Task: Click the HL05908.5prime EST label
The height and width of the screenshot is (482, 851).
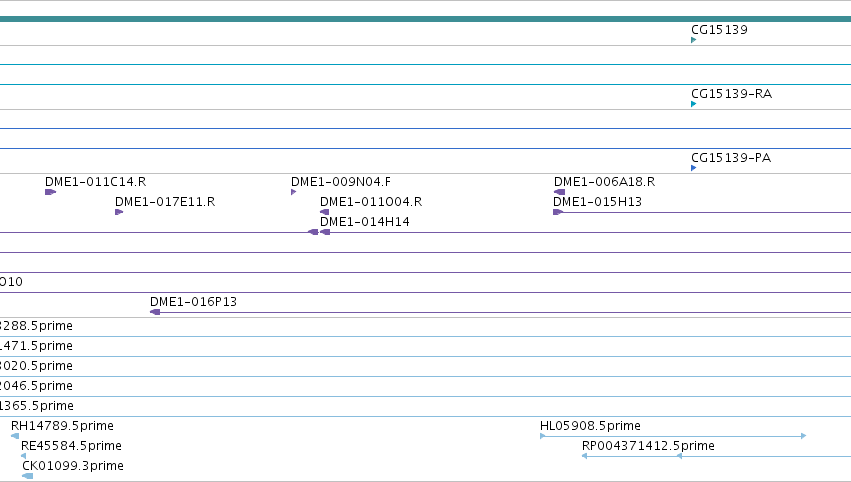Action: pos(590,426)
